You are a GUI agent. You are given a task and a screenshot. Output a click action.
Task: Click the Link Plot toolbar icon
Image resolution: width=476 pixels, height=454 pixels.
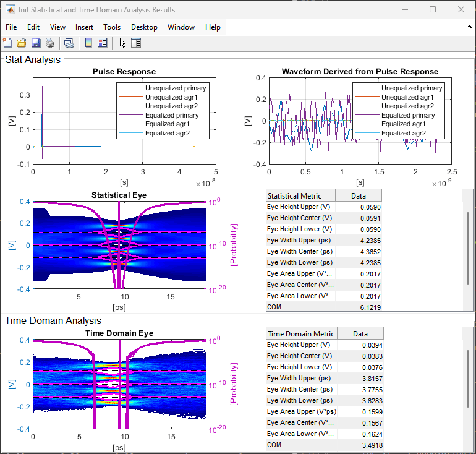[x=69, y=43]
